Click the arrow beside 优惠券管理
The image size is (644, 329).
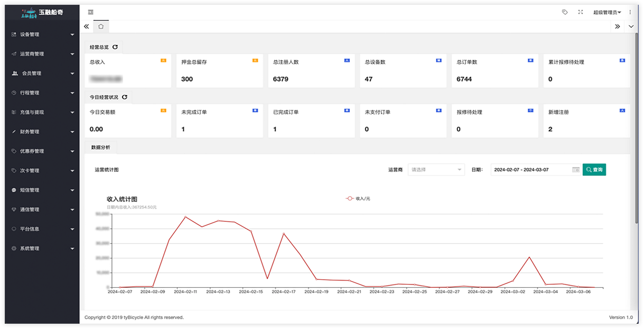pyautogui.click(x=72, y=151)
